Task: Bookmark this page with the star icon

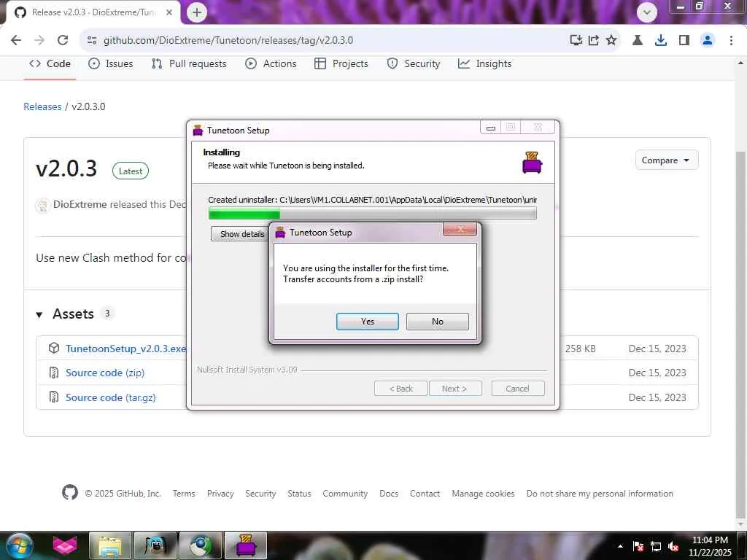Action: (611, 41)
